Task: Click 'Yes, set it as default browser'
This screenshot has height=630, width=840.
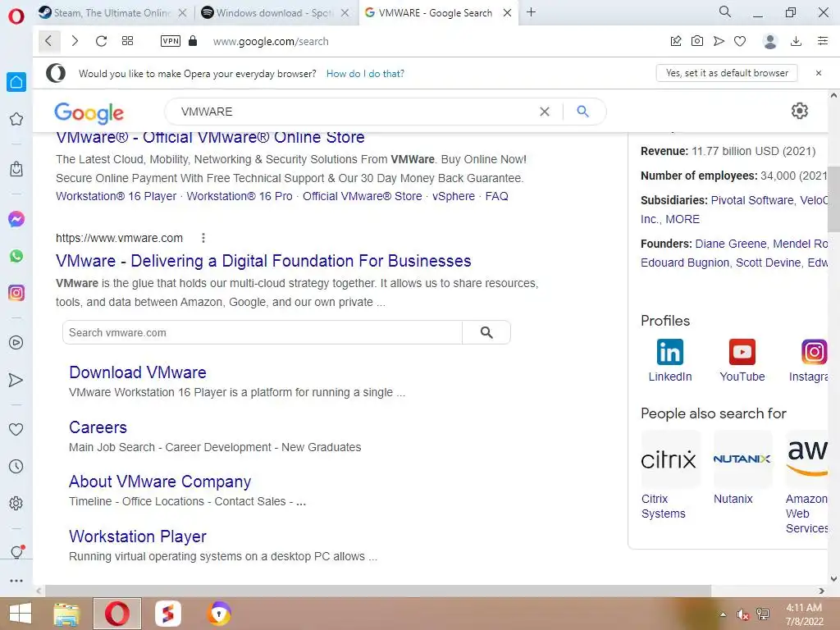Action: 727,73
